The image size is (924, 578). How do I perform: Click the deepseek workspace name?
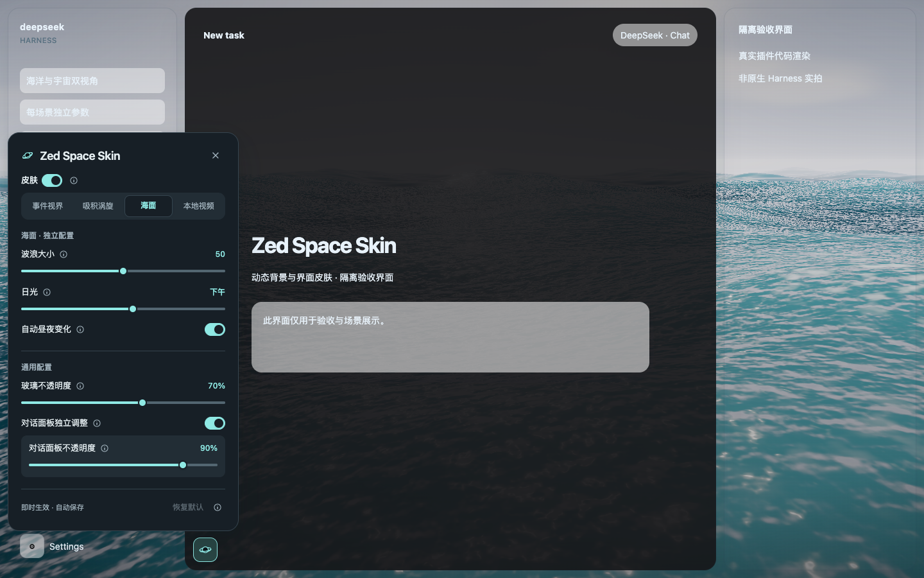[x=42, y=27]
